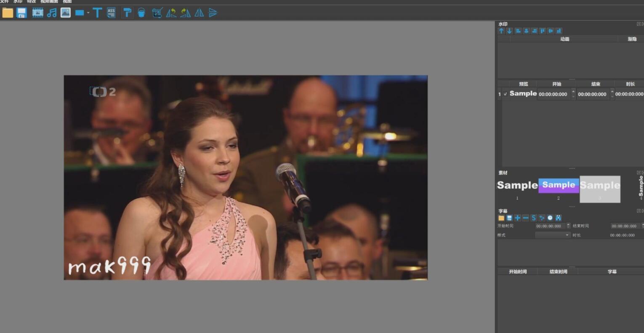644x333 pixels.
Task: Select the gray Sample material thumbnail 3
Action: 600,189
